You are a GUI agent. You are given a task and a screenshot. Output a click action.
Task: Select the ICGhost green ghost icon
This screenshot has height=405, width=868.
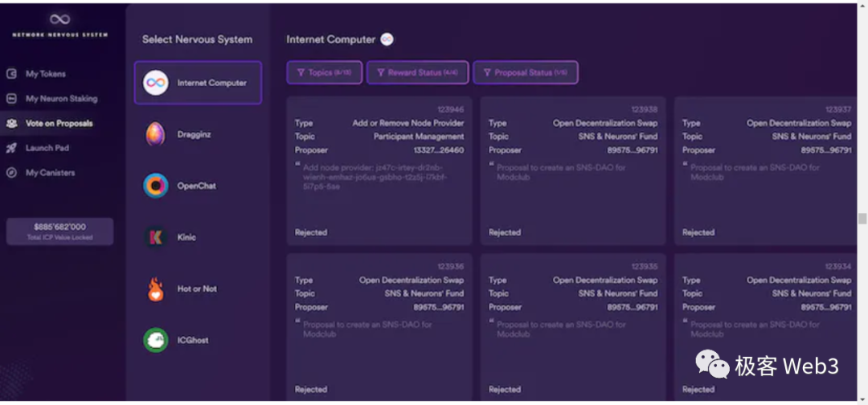click(156, 340)
